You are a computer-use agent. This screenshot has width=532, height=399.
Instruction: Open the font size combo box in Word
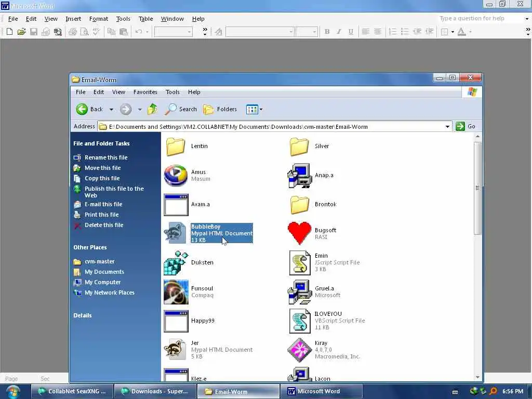307,32
